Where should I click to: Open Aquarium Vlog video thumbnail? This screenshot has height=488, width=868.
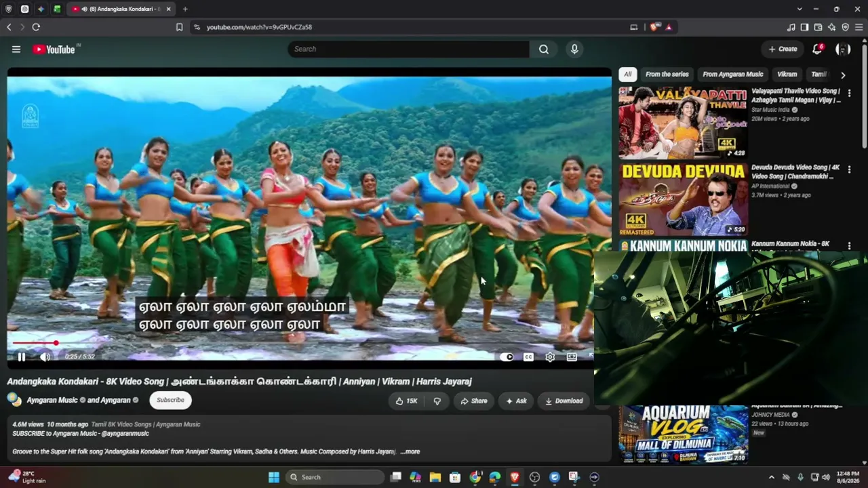pyautogui.click(x=683, y=434)
